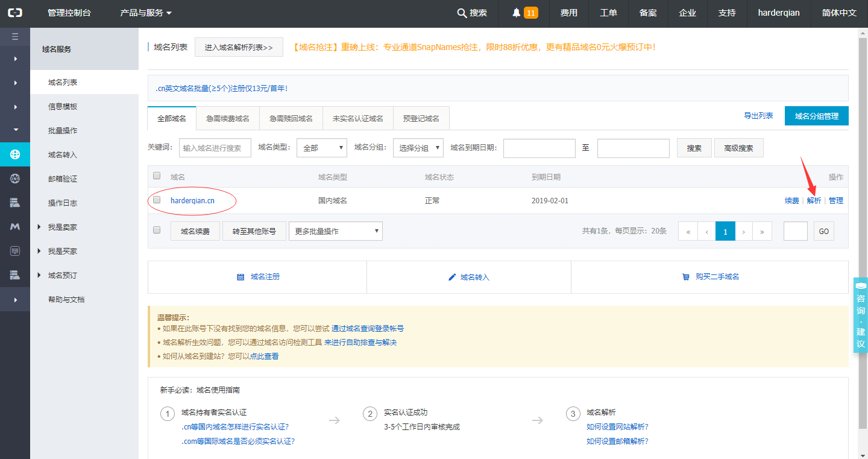The width and height of the screenshot is (868, 459).
Task: Collapse the sidebar section with down arrow
Action: pyautogui.click(x=15, y=130)
